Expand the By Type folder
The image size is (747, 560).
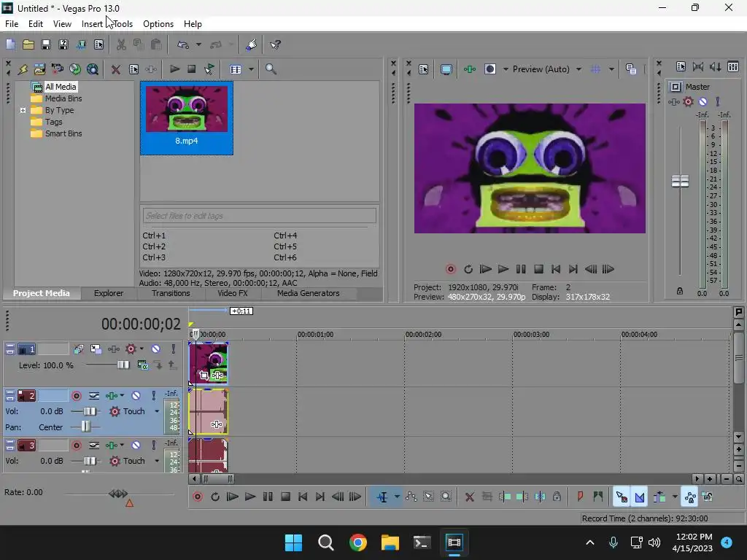tap(23, 110)
